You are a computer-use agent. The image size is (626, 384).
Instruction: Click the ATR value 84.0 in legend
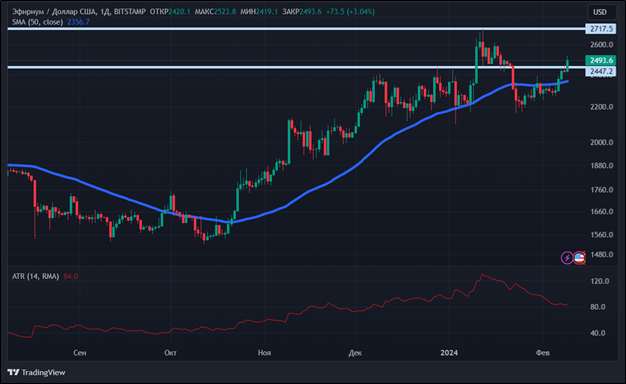71,276
